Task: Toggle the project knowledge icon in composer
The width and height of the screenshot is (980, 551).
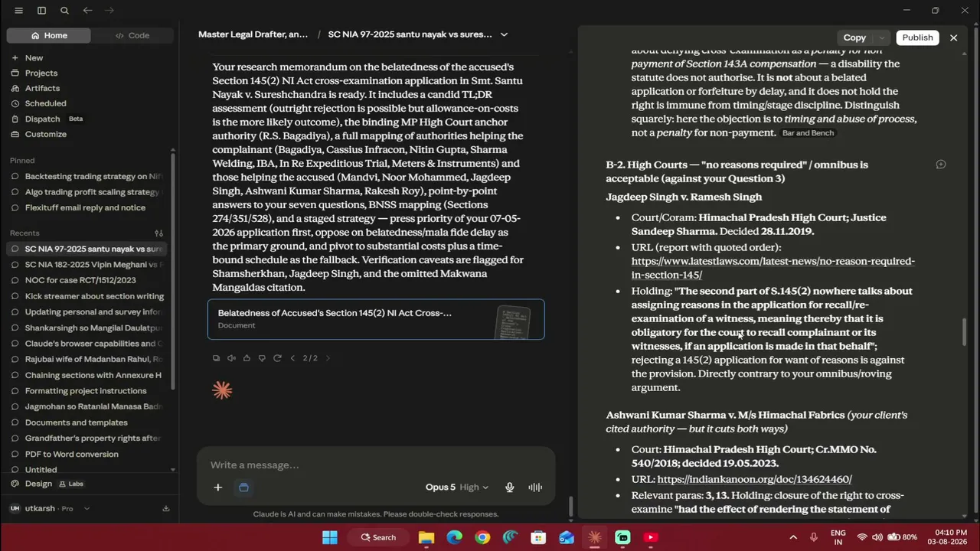Action: (x=243, y=487)
